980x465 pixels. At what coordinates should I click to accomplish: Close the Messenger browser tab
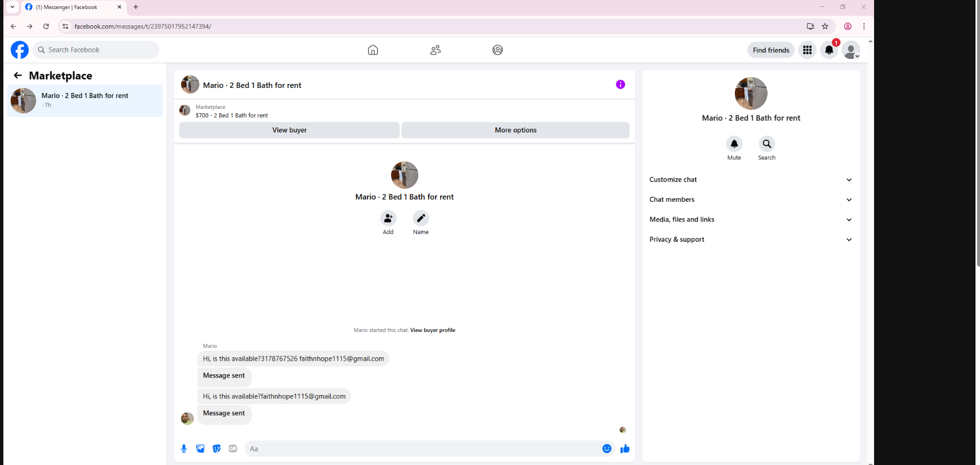coord(119,7)
